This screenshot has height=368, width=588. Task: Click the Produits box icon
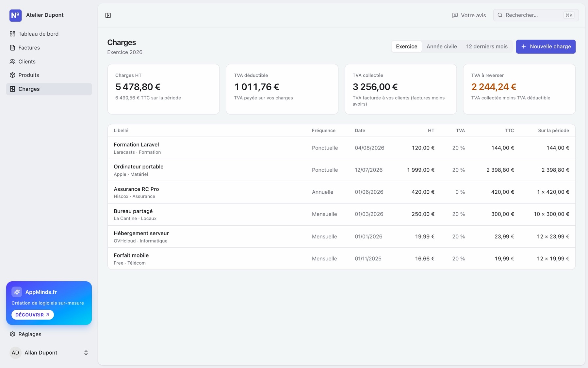pos(12,75)
